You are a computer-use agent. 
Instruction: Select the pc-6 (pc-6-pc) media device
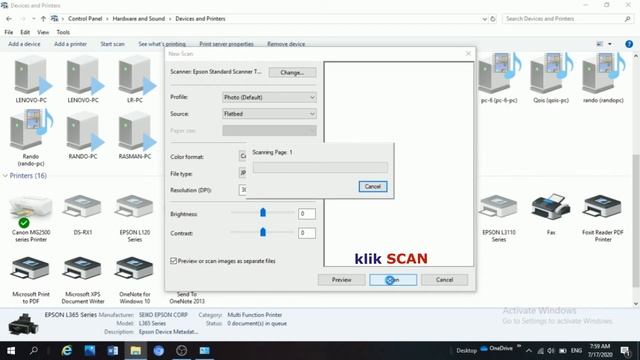point(499,78)
